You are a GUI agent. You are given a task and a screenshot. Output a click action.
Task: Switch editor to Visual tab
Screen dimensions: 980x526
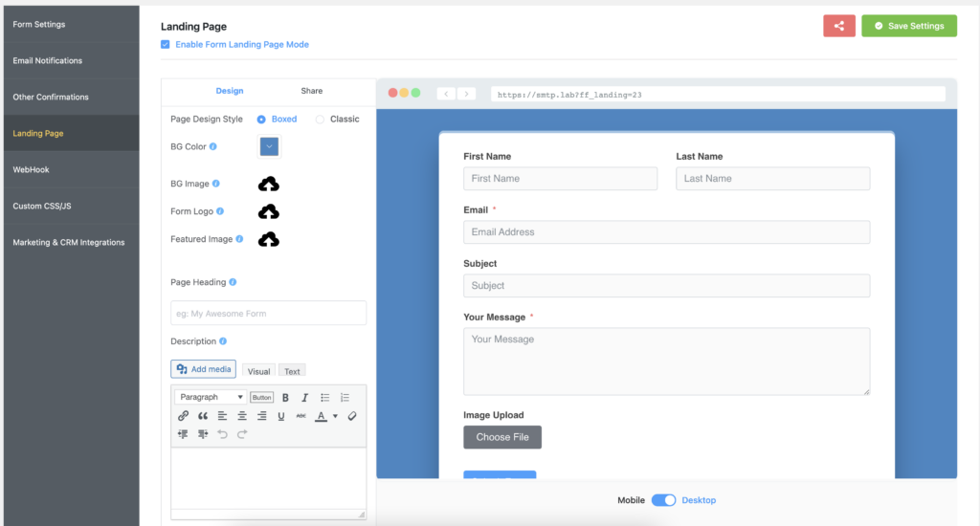[258, 371]
